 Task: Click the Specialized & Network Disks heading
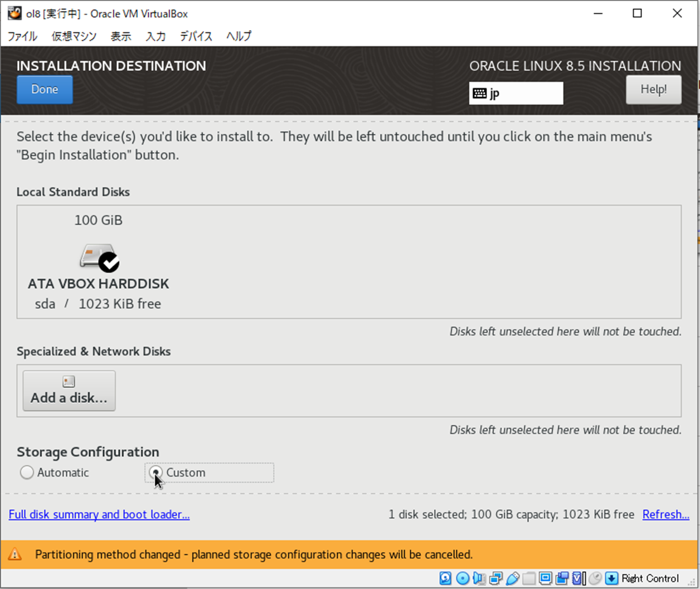pyautogui.click(x=94, y=352)
